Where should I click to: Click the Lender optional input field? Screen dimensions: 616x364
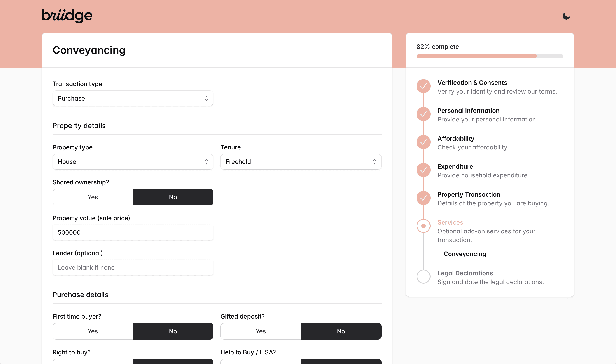coord(133,267)
